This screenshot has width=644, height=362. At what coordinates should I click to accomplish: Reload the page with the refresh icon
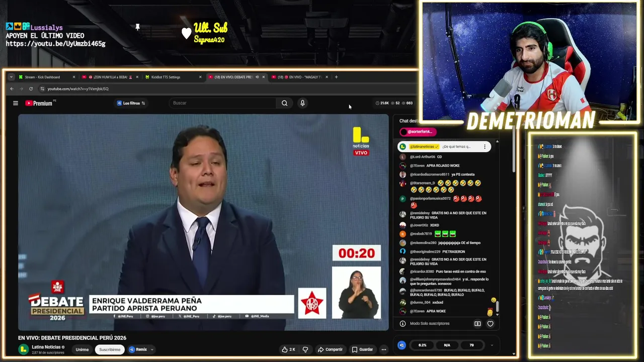31,88
